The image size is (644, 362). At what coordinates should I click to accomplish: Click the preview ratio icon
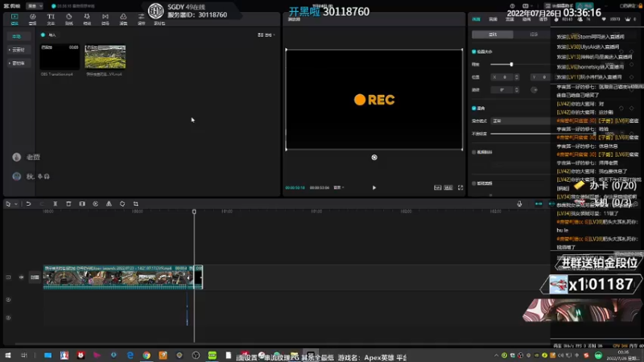(x=438, y=187)
